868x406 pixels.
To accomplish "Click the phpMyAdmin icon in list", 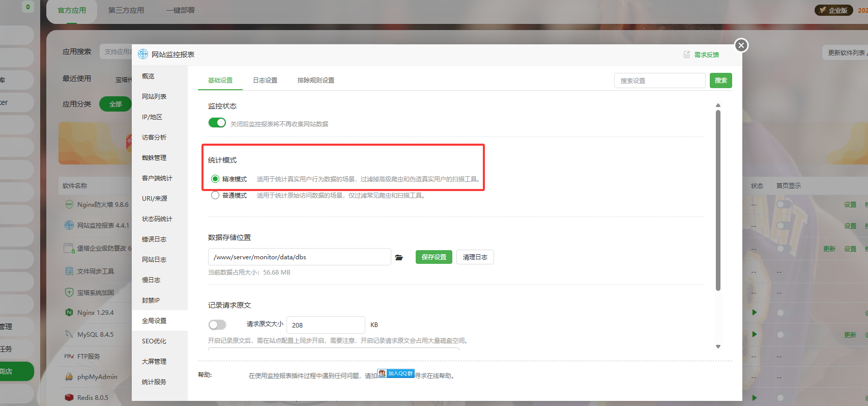I will [x=69, y=377].
